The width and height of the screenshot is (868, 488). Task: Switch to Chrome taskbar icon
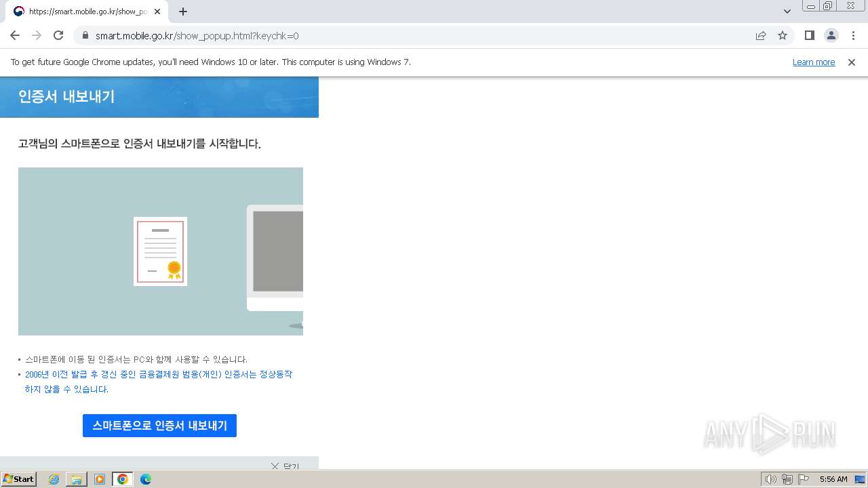(123, 479)
